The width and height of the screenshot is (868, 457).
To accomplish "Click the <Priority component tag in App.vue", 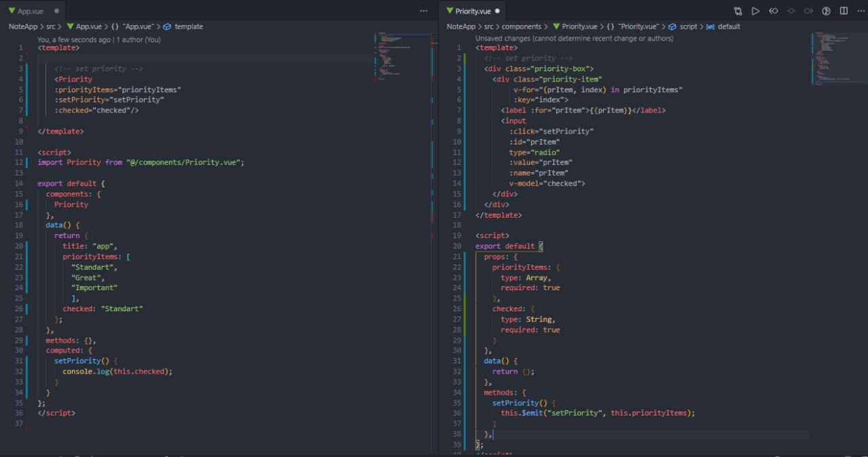I will pos(73,79).
